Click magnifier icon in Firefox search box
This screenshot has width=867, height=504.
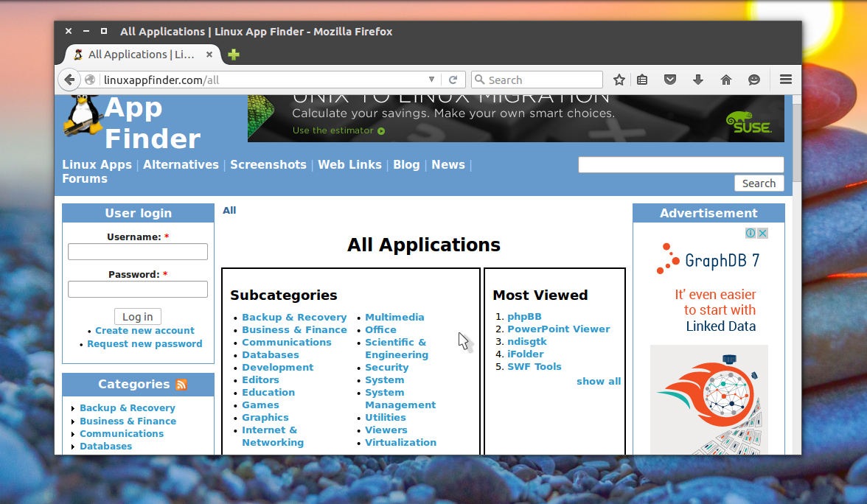pos(480,80)
